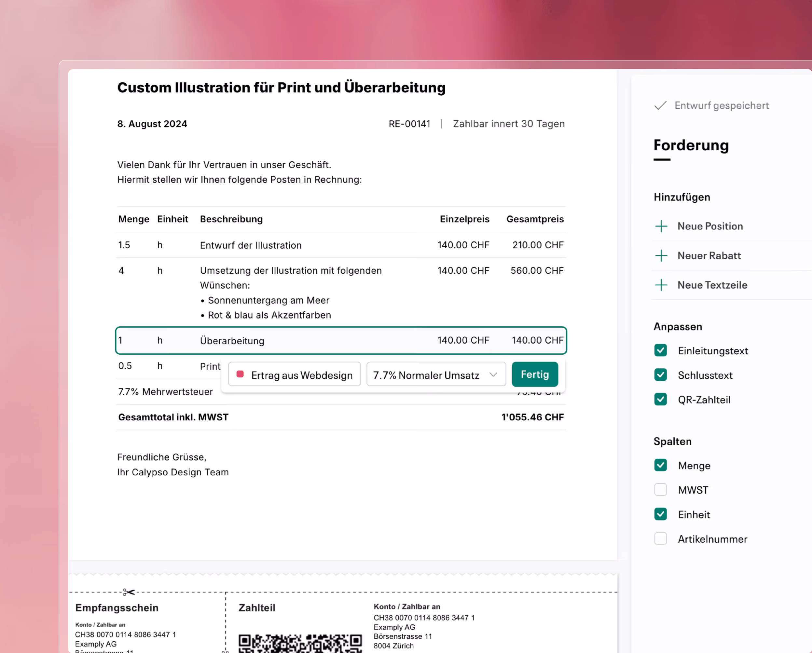
Task: Select the Forderung tab heading
Action: 691,145
